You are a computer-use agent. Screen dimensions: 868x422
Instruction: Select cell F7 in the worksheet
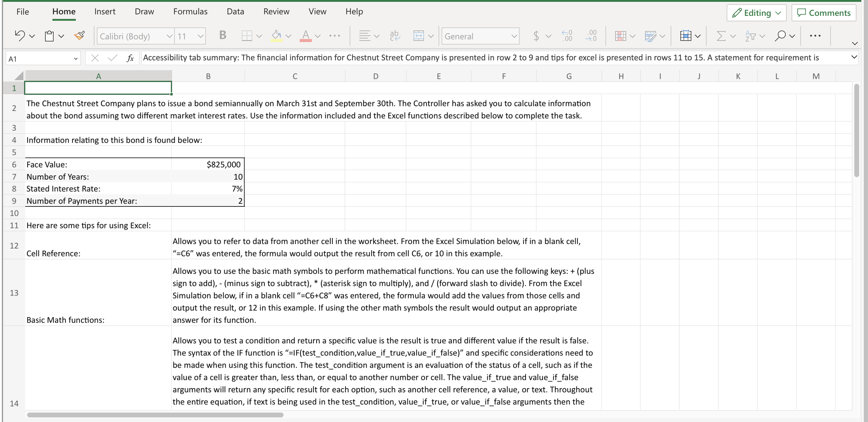(x=503, y=177)
